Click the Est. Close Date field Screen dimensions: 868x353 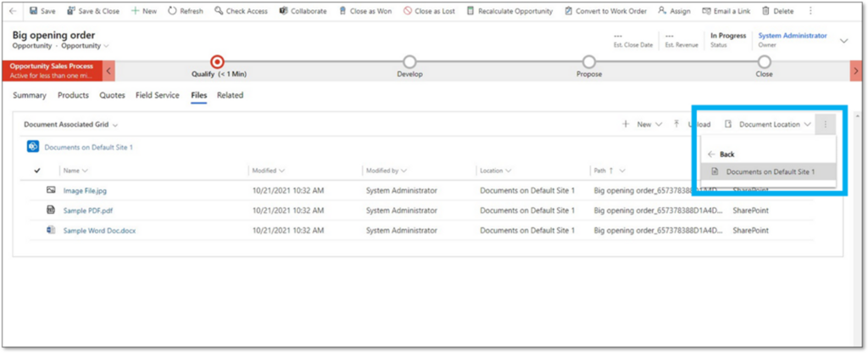pos(632,40)
